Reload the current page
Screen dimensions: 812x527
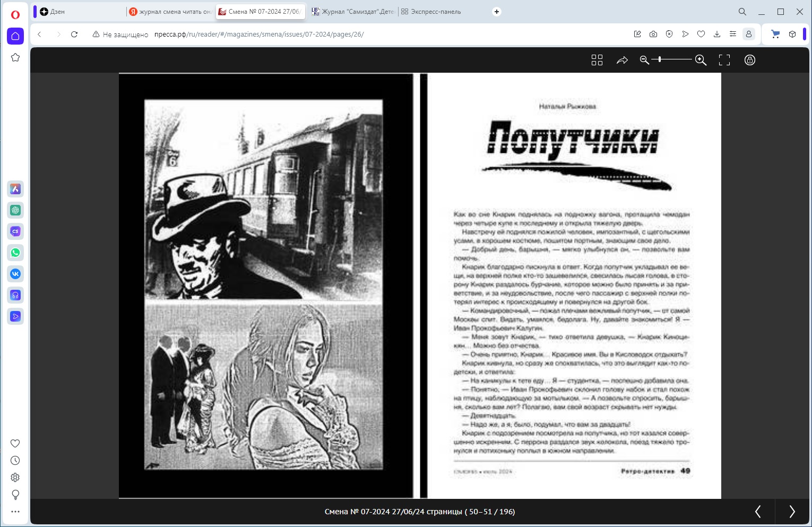click(74, 34)
